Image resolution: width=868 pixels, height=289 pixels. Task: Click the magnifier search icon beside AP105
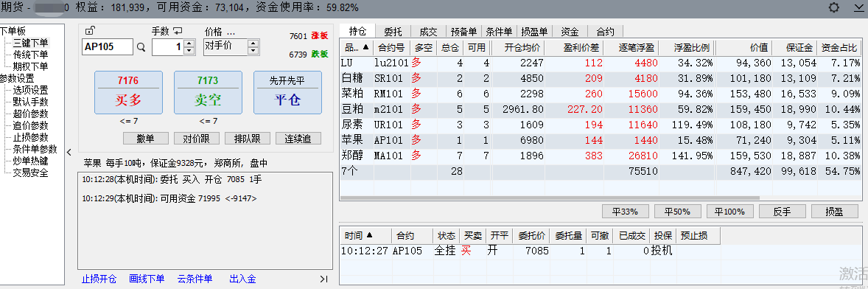141,48
